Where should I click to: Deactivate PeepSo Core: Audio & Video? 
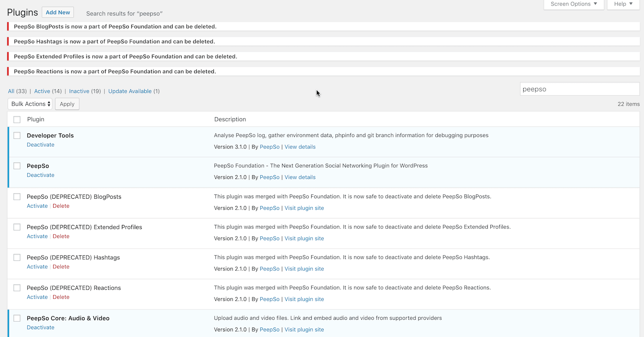[40, 328]
